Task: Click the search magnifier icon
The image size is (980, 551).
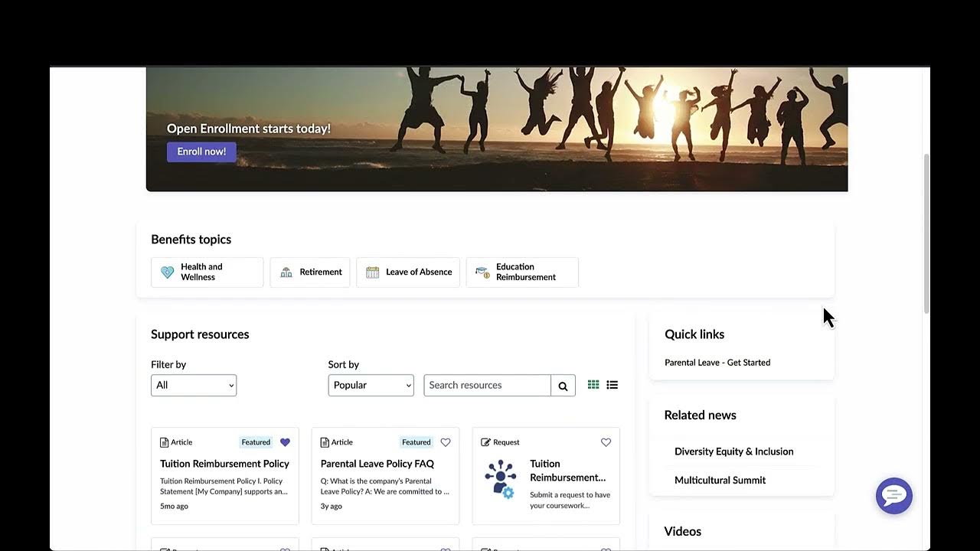Action: tap(563, 385)
